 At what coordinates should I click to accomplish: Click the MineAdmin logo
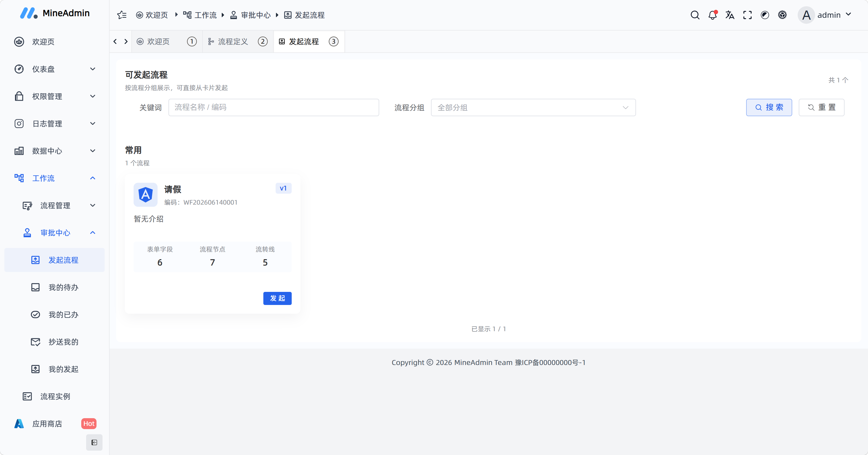[55, 13]
